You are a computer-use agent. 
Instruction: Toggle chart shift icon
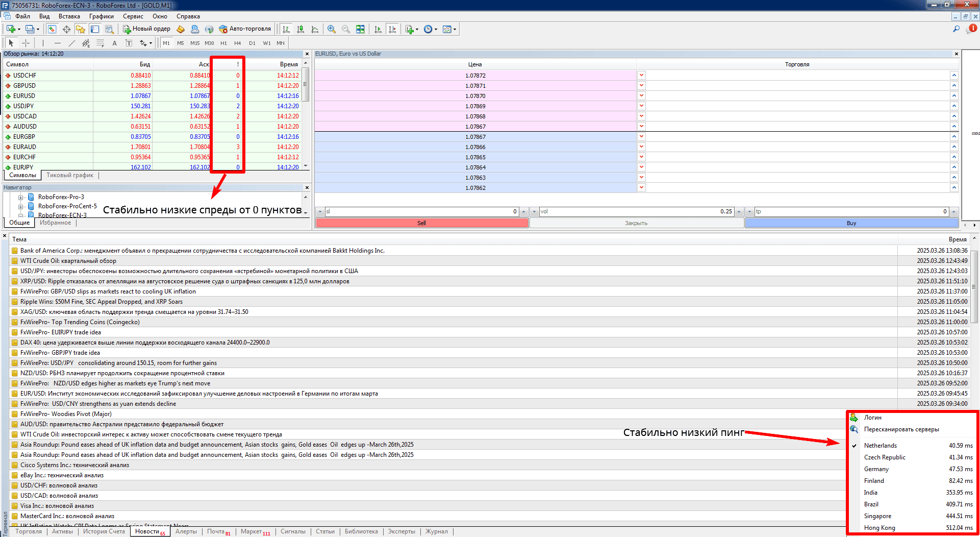coord(392,29)
